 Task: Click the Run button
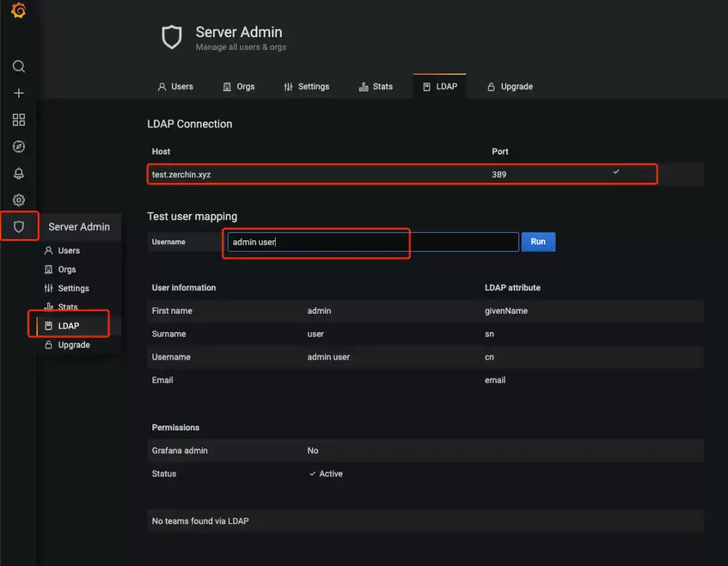(538, 242)
